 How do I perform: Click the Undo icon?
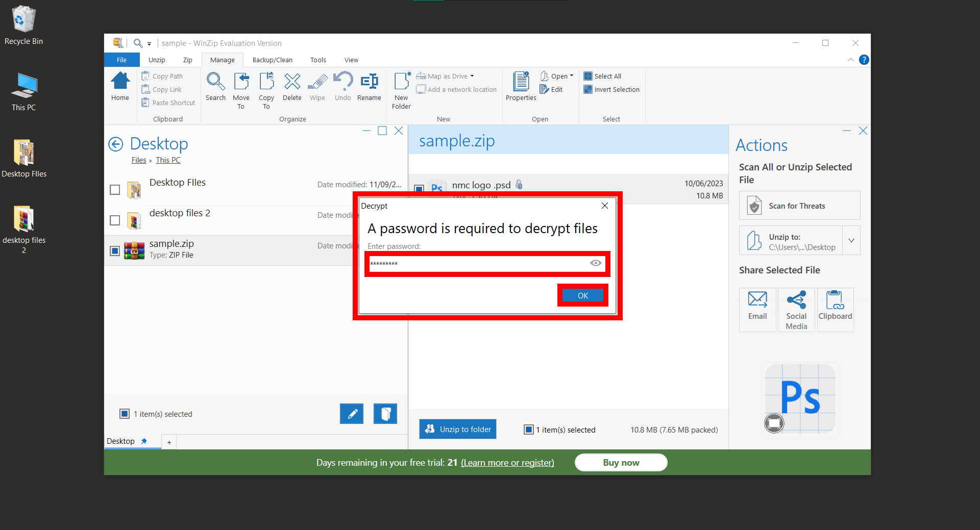point(342,86)
